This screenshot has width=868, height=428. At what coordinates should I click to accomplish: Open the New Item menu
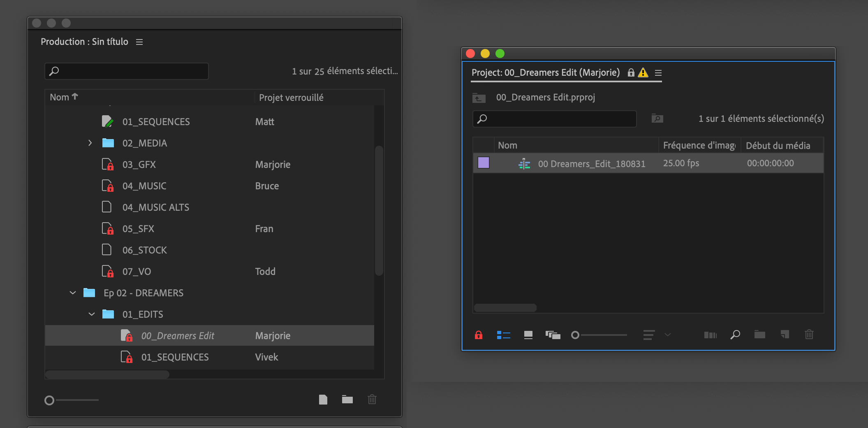tap(785, 335)
